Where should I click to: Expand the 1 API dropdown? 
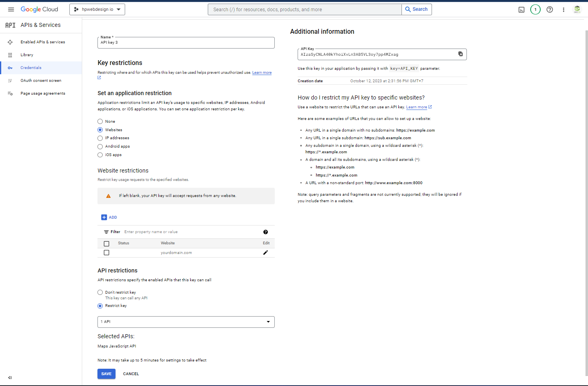tap(186, 322)
